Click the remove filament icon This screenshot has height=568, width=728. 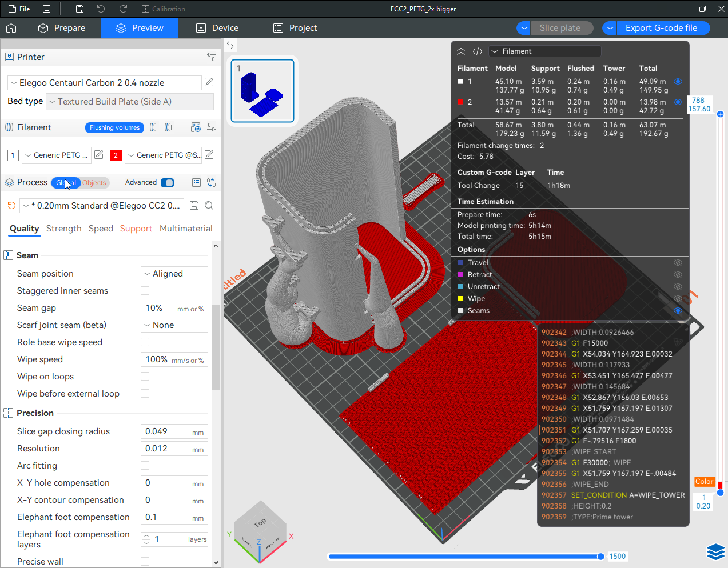(154, 127)
